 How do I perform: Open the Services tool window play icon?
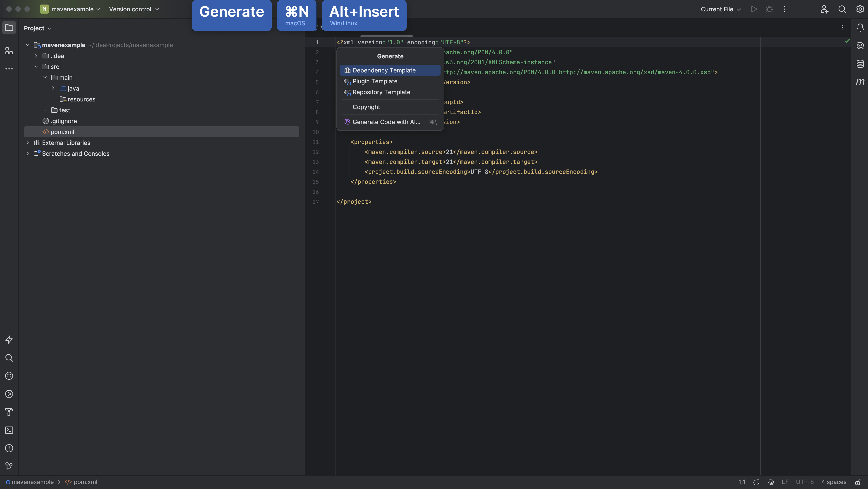tap(9, 394)
